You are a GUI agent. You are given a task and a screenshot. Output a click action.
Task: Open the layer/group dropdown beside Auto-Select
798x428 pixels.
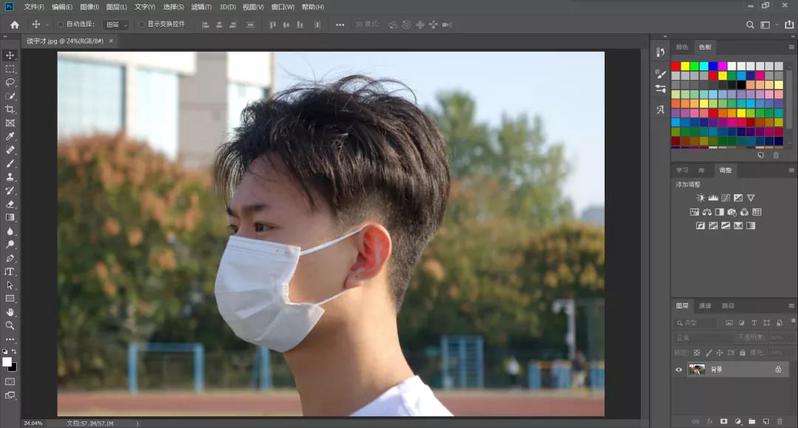pos(117,24)
